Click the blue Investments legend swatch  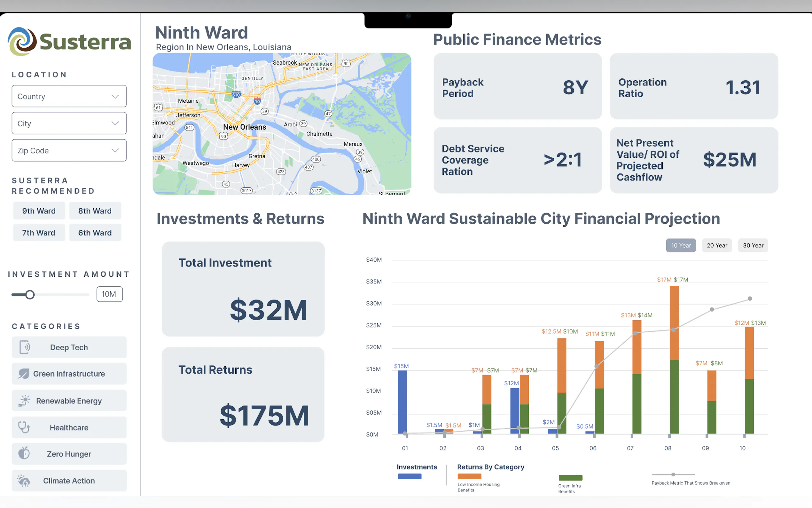coord(409,476)
